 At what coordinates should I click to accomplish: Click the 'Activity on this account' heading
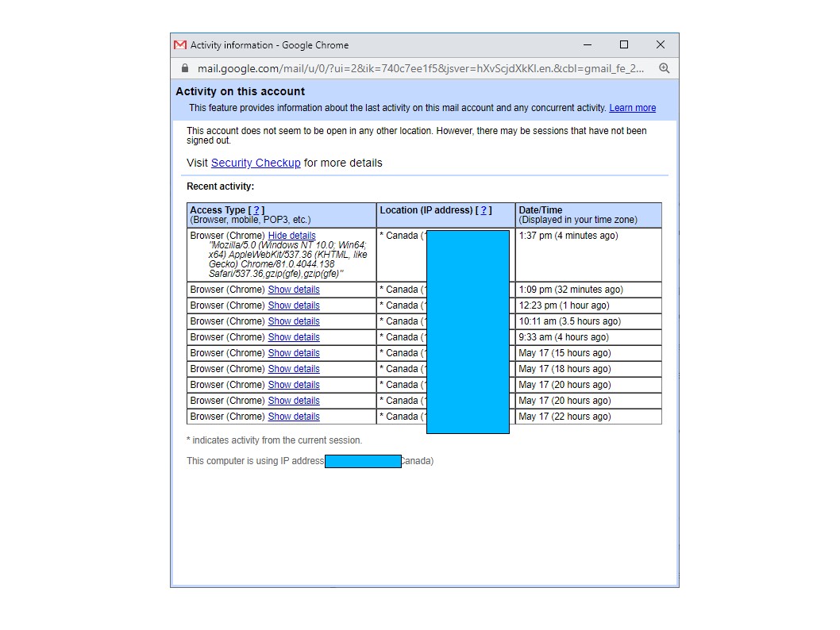click(x=240, y=91)
